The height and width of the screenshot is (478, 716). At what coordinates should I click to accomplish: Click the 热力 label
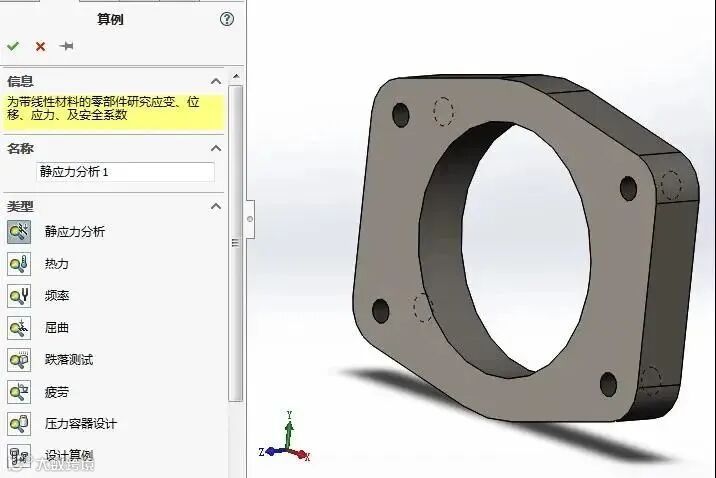[x=57, y=264]
